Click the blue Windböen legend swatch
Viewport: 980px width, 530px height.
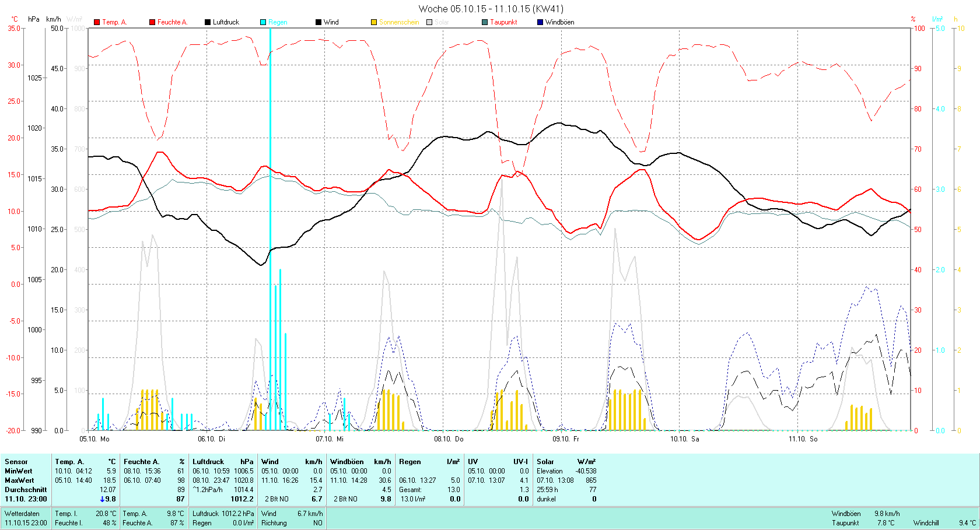540,22
